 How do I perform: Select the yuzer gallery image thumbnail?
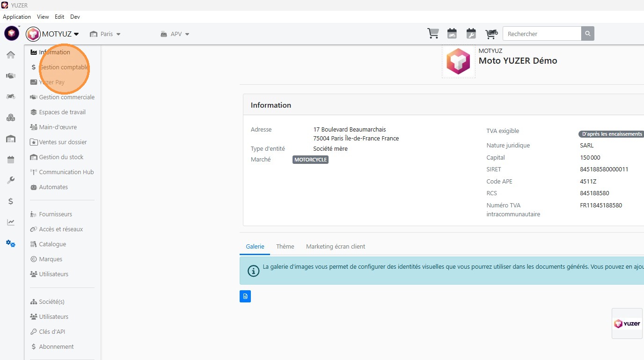627,323
